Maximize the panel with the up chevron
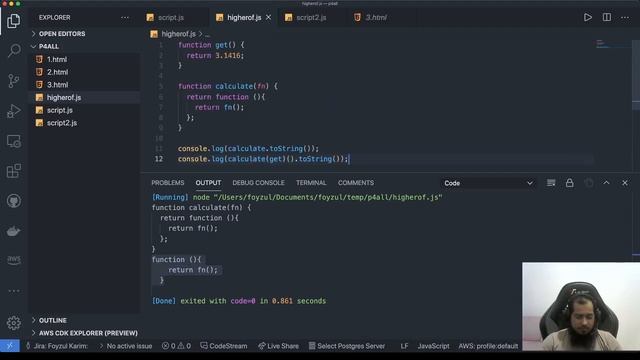This screenshot has height=360, width=640. coord(607,183)
